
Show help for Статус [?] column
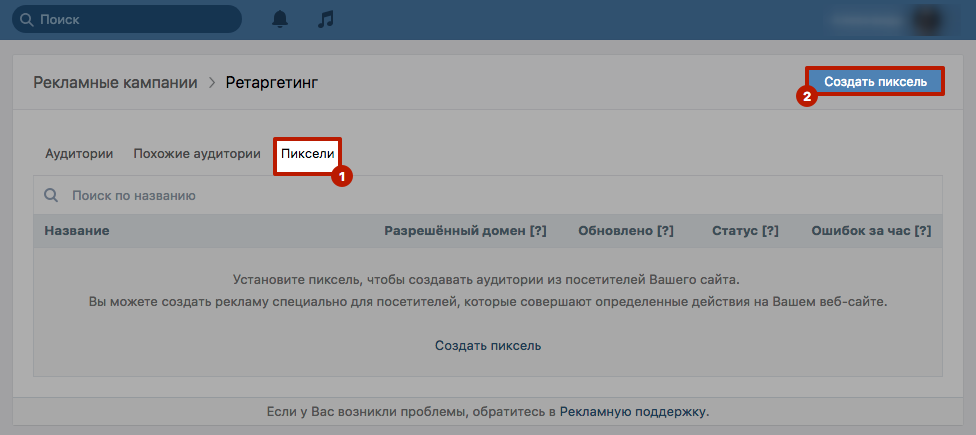[770, 231]
